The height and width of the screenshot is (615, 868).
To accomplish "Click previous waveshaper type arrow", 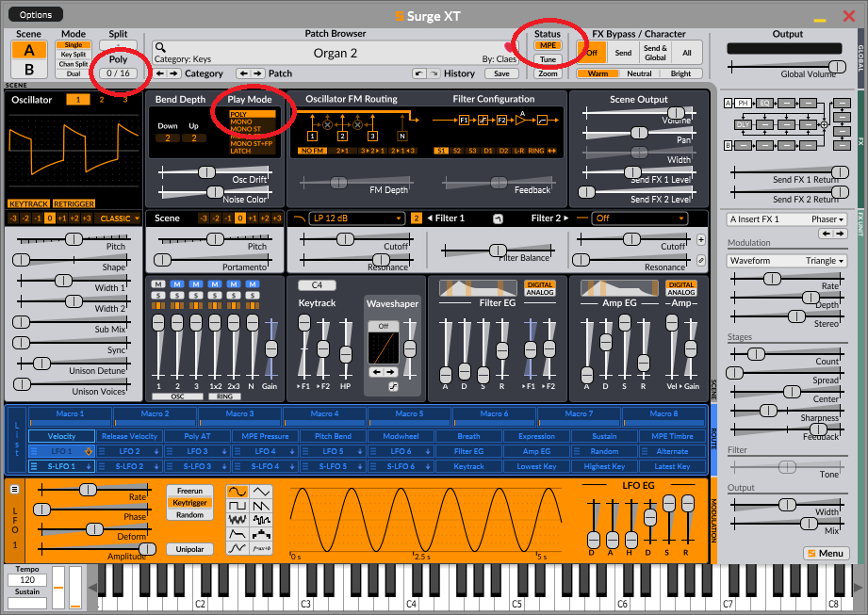I will click(376, 372).
